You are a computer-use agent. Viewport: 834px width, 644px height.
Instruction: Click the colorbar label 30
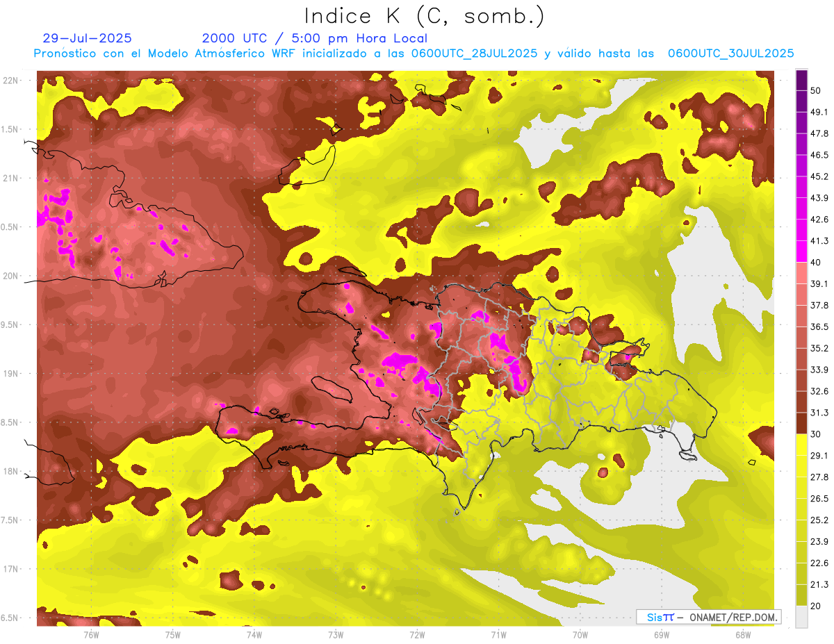(816, 434)
